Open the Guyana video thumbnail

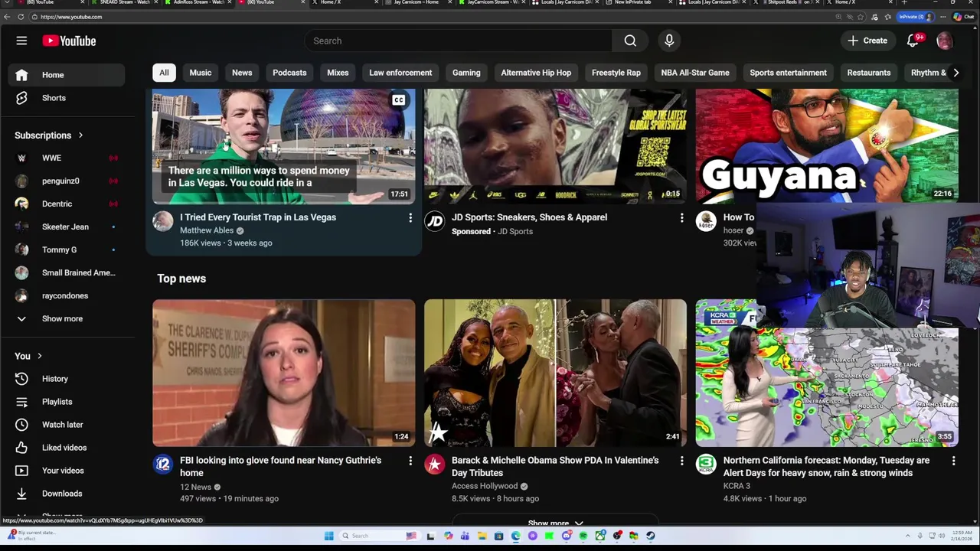tap(827, 147)
